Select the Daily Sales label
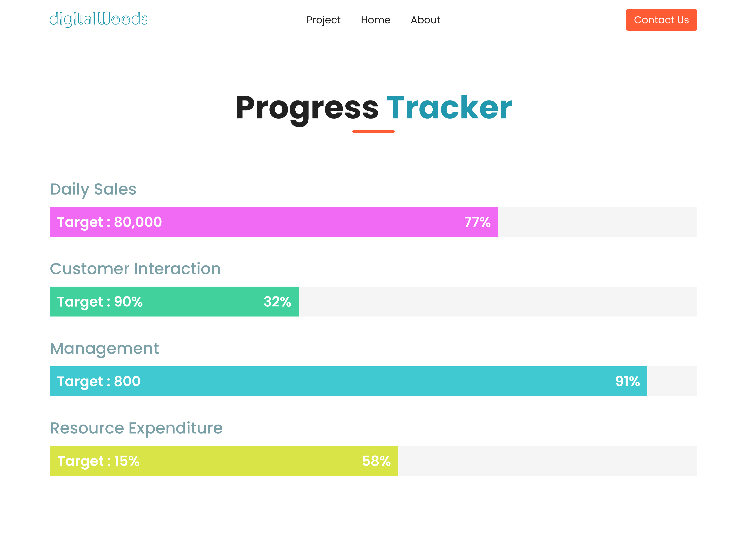 point(93,189)
